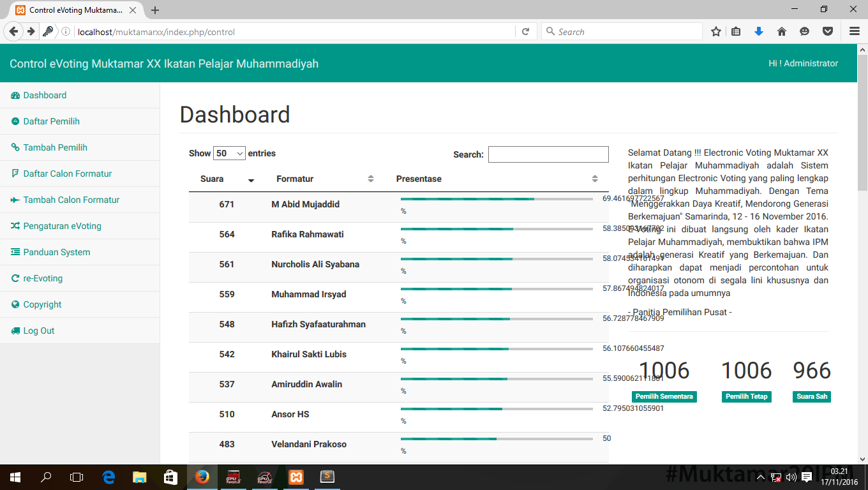Click the Dashboard page heading

(x=235, y=115)
